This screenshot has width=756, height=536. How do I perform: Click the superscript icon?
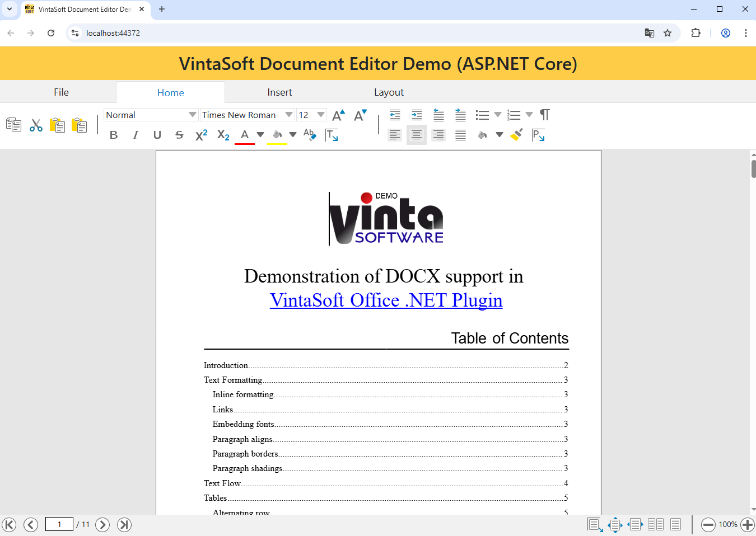[202, 135]
